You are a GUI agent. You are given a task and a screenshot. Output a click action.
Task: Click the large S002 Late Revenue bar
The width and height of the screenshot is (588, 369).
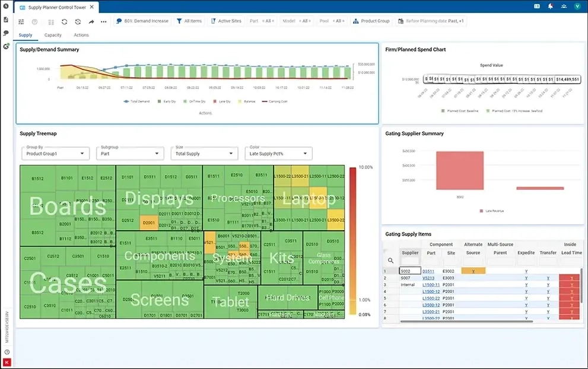[460, 170]
